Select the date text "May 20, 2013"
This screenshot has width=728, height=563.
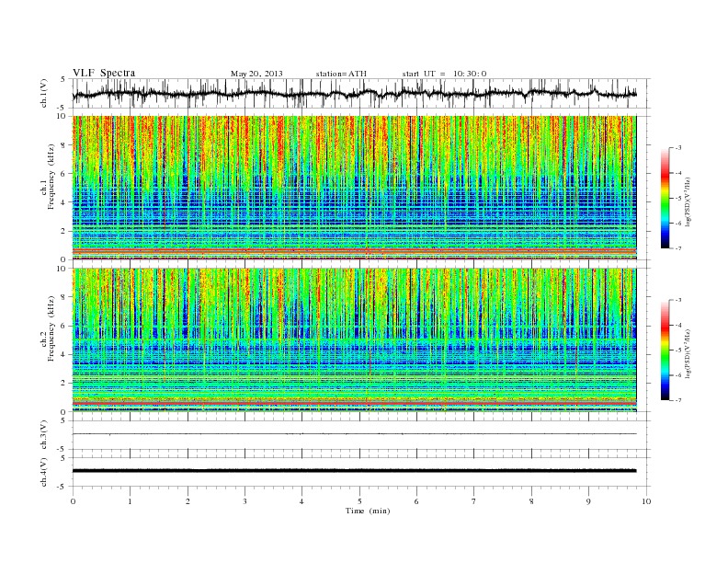pos(256,74)
